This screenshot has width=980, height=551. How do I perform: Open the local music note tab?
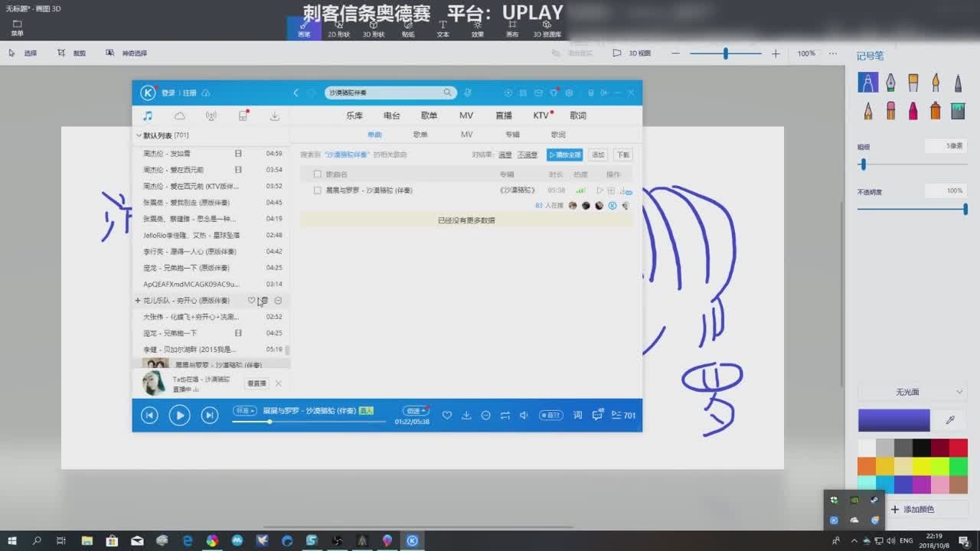pyautogui.click(x=148, y=116)
